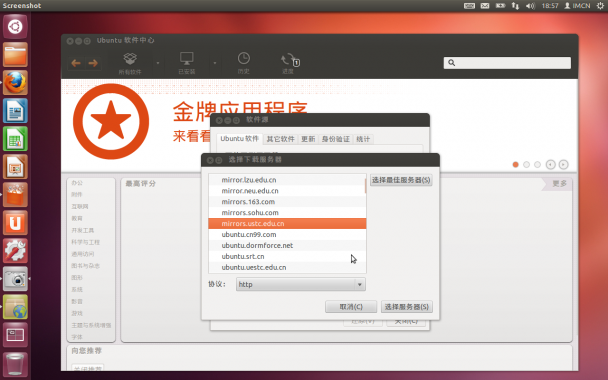Expand dropdown arrow next to 所有软件
Screen dimensions: 608x380
pos(158,63)
